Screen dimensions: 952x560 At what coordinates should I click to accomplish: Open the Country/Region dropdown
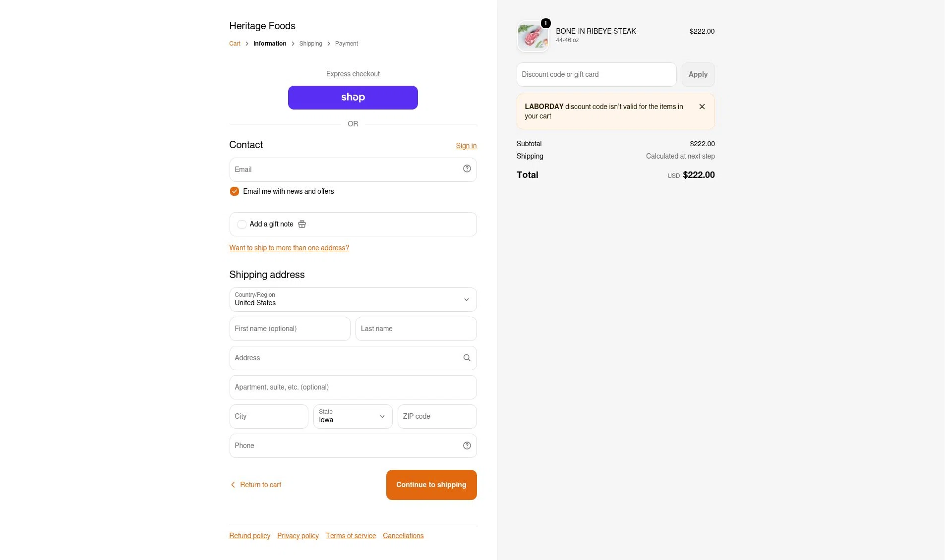click(x=353, y=299)
